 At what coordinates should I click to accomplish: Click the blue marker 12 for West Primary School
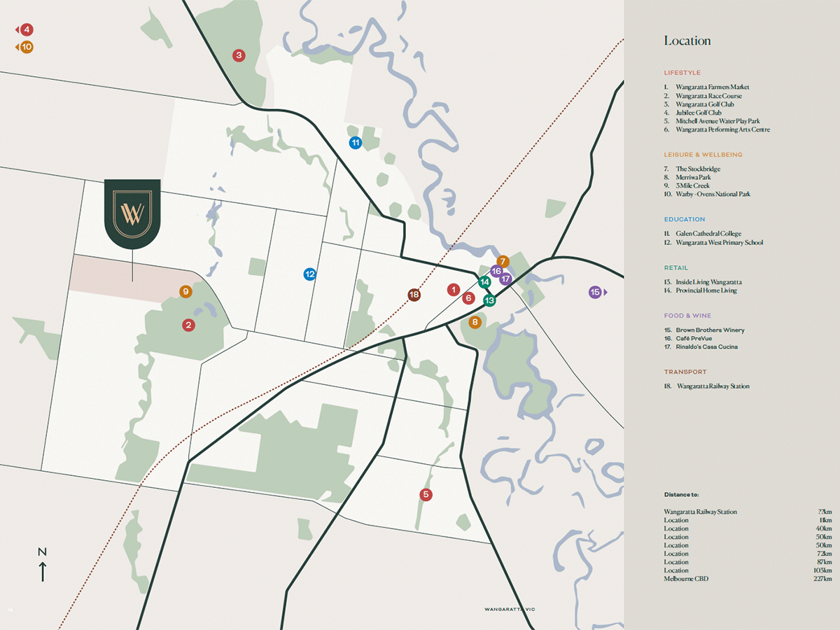click(x=310, y=274)
